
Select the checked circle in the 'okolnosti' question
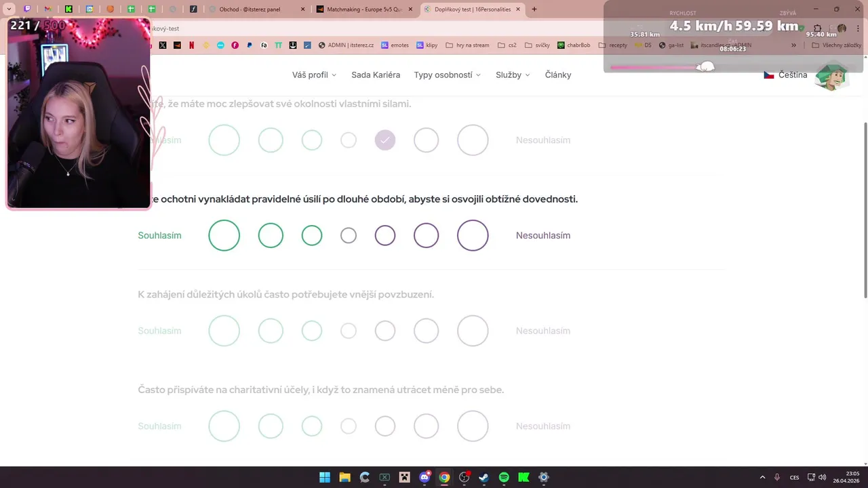385,140
